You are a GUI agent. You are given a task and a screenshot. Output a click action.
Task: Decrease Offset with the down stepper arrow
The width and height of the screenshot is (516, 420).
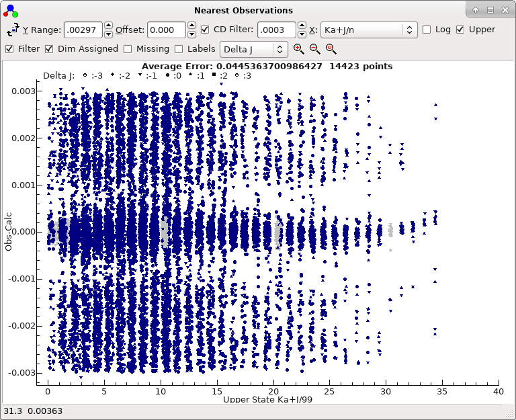(192, 34)
